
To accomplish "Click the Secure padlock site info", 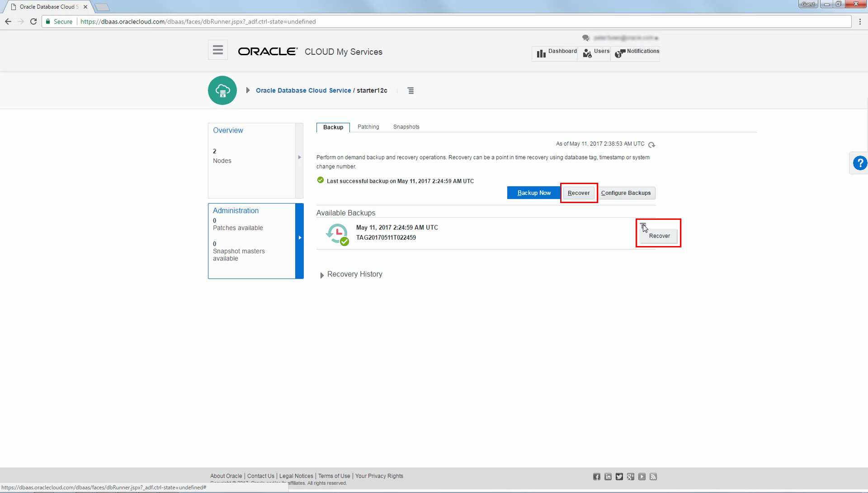I will click(59, 21).
